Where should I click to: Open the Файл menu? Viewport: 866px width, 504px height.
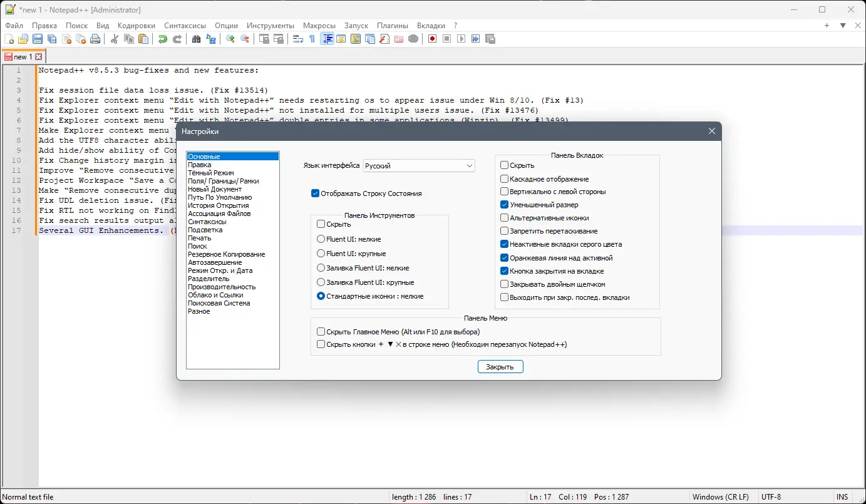[14, 26]
